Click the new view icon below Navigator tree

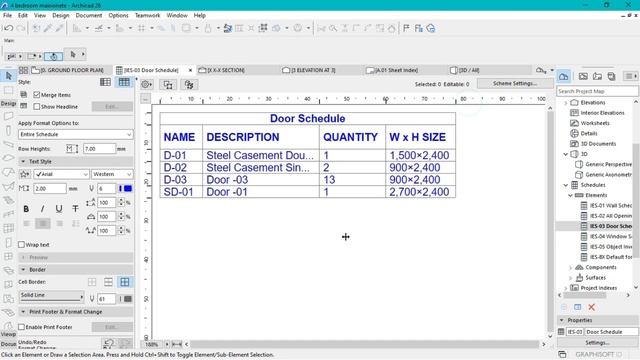click(x=578, y=307)
